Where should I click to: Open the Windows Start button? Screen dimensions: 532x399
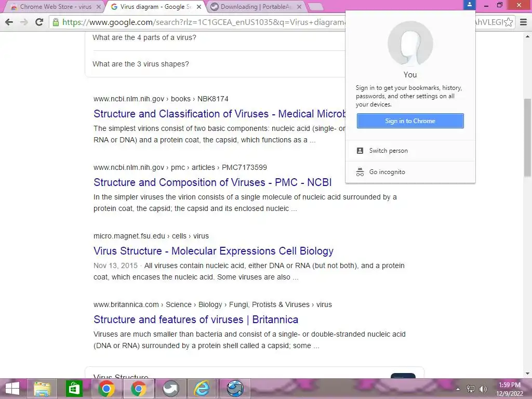point(12,389)
